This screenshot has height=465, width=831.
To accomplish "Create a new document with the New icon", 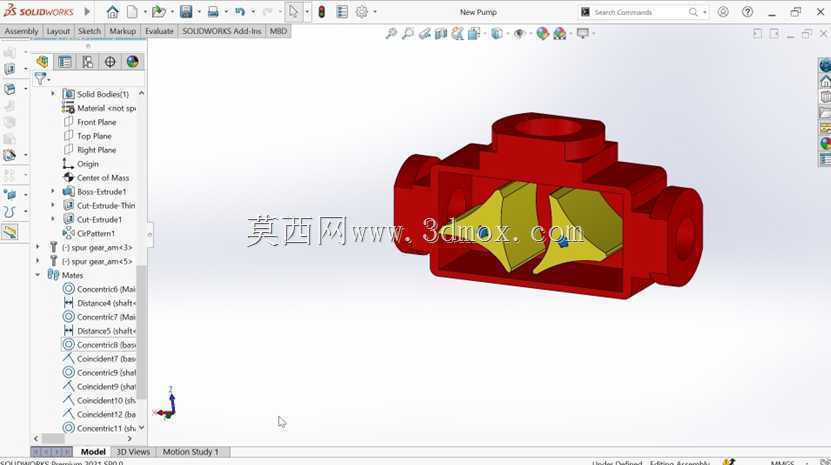I will click(x=132, y=12).
